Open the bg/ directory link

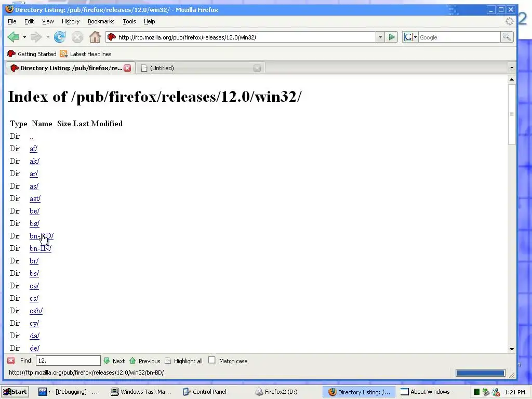tap(34, 223)
